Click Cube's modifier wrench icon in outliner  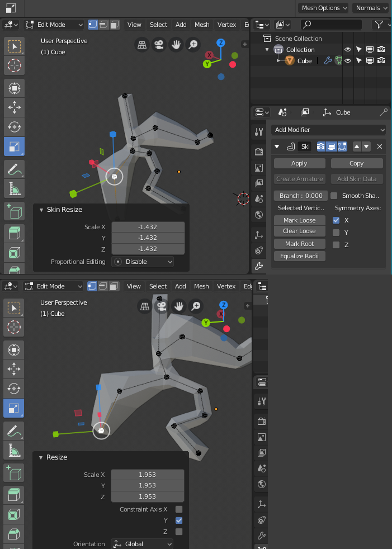click(x=328, y=60)
